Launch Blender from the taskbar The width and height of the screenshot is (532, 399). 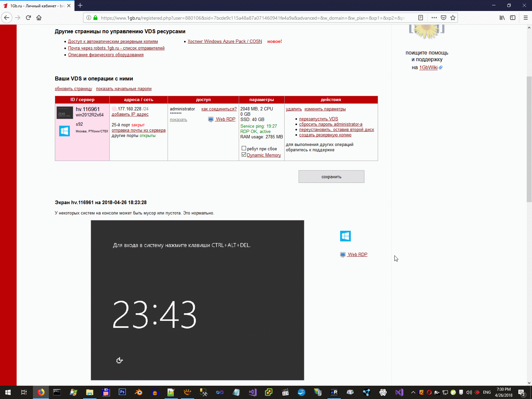click(138, 392)
